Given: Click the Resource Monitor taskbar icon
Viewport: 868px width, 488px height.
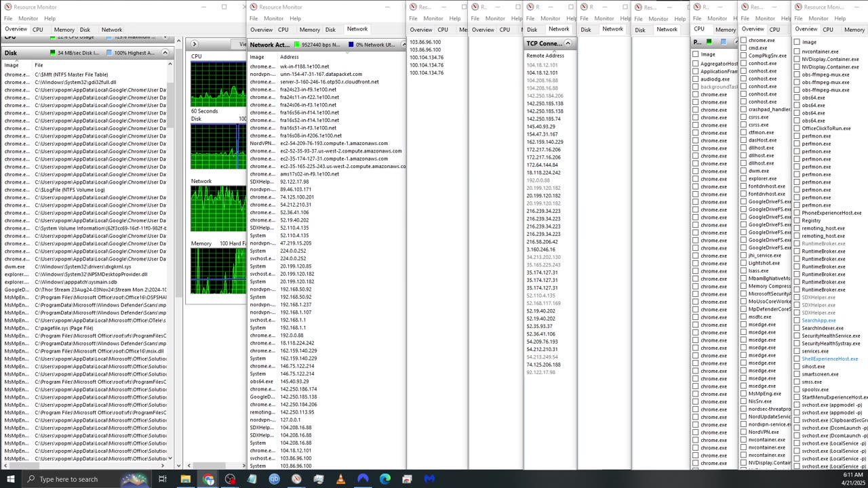Looking at the screenshot, I should [x=296, y=479].
